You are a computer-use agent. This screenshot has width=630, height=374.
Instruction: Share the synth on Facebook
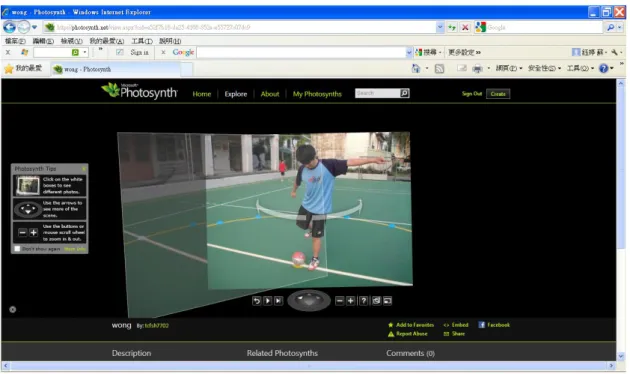tap(494, 325)
